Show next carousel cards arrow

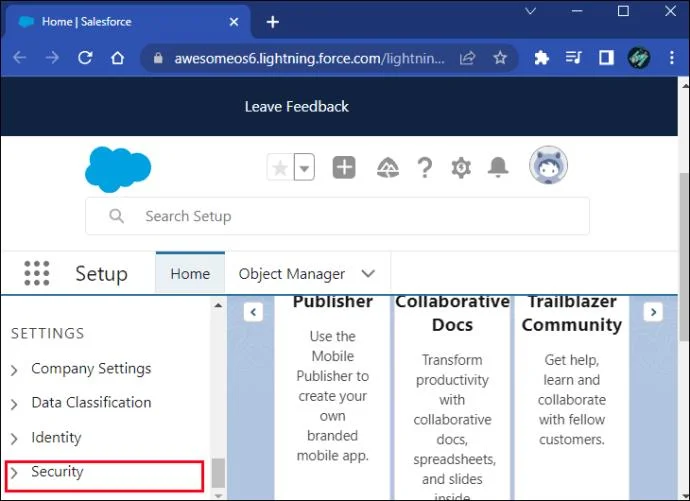pyautogui.click(x=653, y=312)
